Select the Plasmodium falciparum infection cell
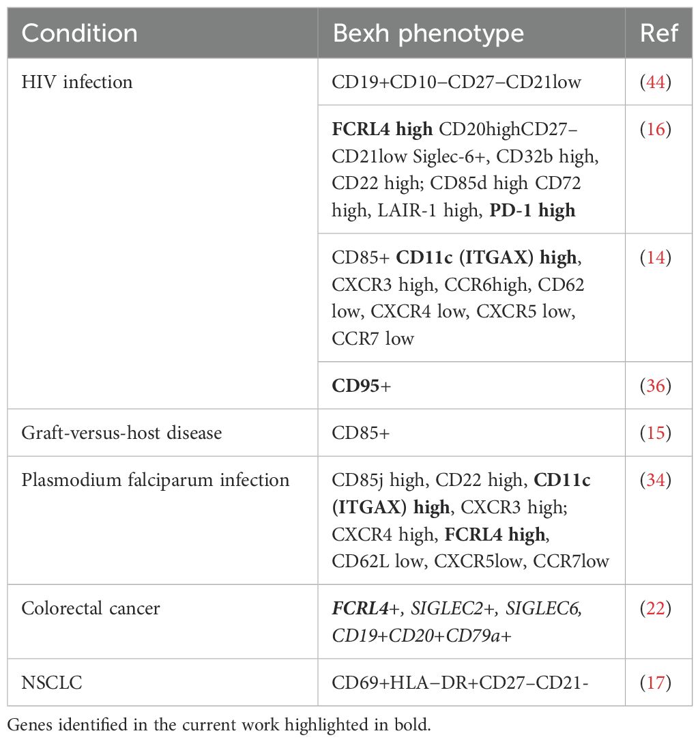 click(156, 481)
